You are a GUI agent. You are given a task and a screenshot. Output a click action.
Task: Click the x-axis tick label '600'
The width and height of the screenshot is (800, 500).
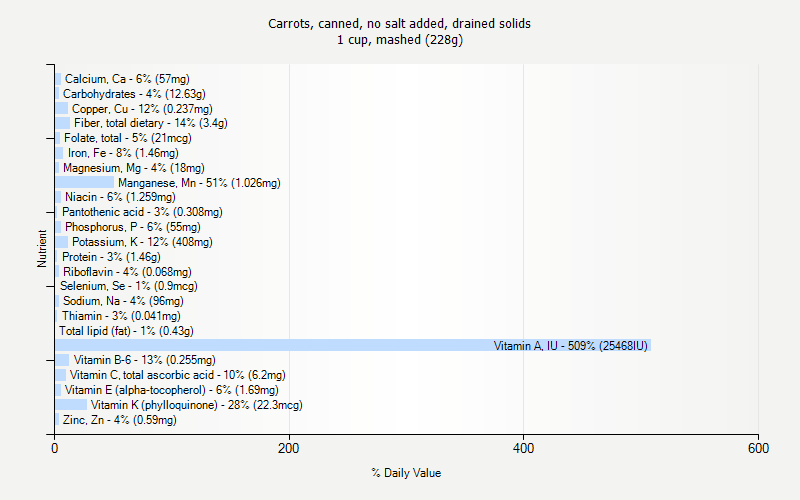click(758, 448)
